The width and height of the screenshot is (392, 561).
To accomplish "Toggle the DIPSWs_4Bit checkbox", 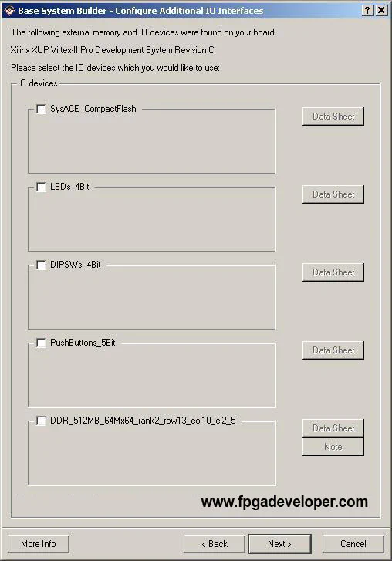I will pyautogui.click(x=42, y=265).
